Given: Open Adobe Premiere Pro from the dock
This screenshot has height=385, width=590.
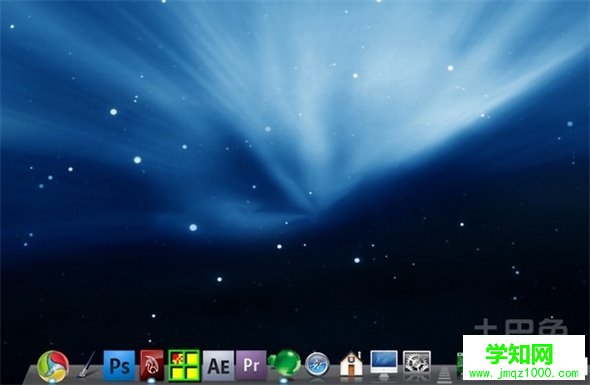Looking at the screenshot, I should tap(251, 365).
